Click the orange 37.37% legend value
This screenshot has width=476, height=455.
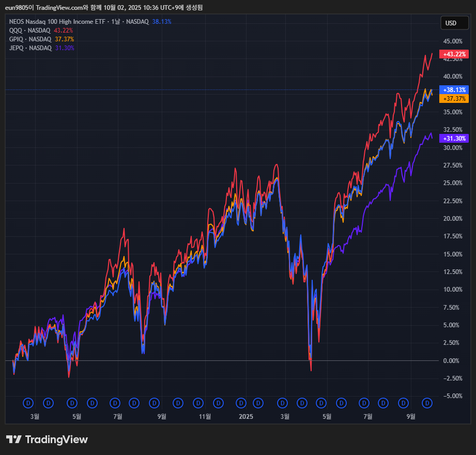[x=65, y=39]
